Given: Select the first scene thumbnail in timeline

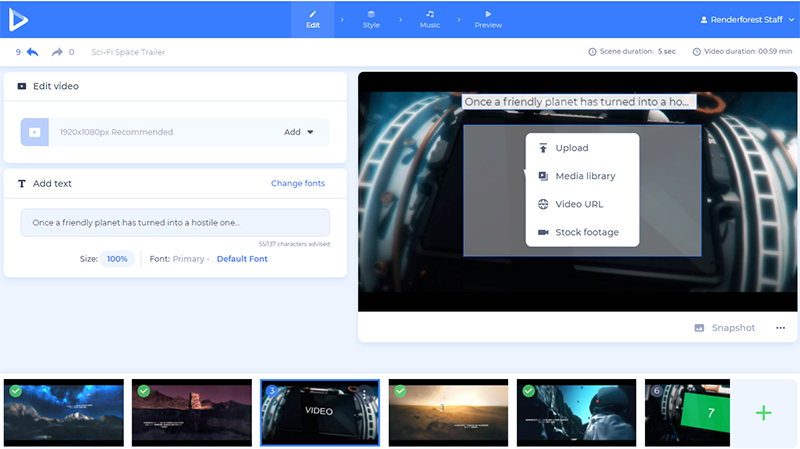Looking at the screenshot, I should tap(64, 412).
